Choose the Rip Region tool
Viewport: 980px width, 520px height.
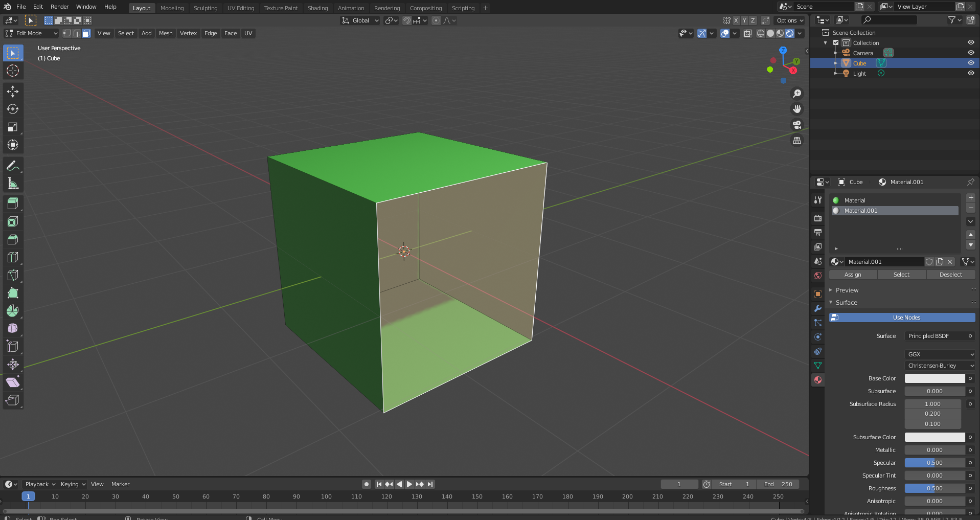(x=13, y=400)
